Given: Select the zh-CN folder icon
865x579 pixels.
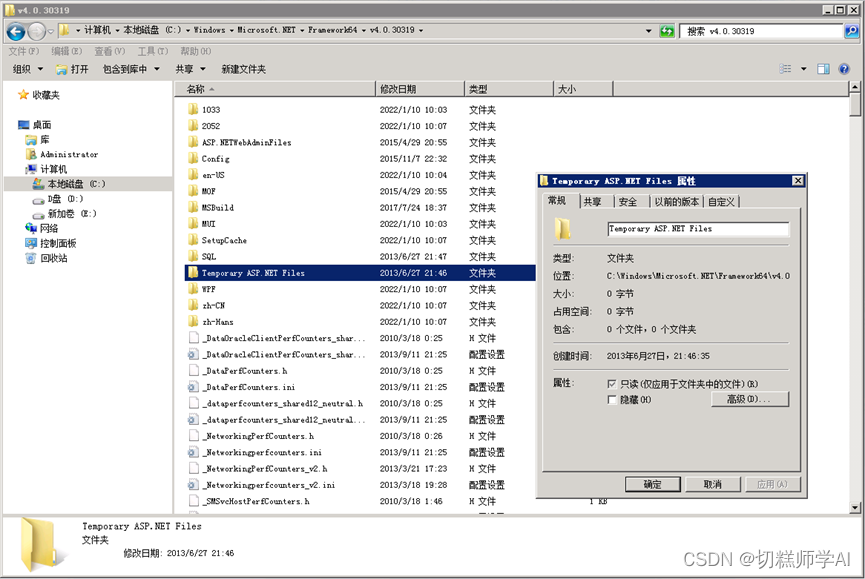Looking at the screenshot, I should pyautogui.click(x=193, y=305).
